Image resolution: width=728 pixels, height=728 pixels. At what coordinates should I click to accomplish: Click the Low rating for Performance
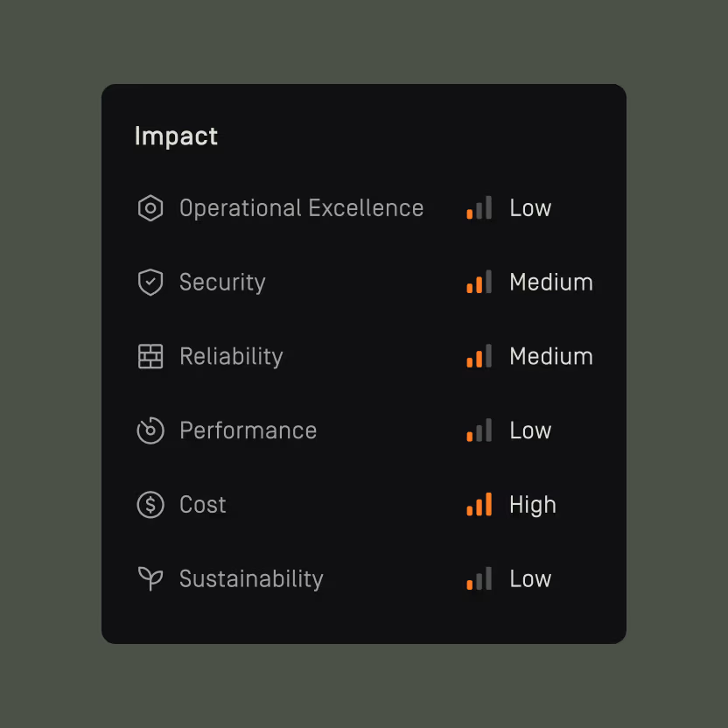(x=530, y=430)
